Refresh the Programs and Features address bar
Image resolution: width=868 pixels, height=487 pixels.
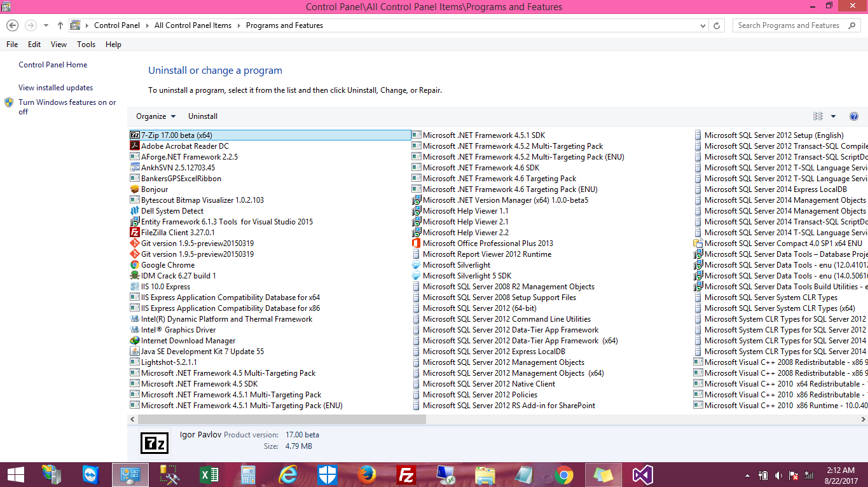pos(717,25)
